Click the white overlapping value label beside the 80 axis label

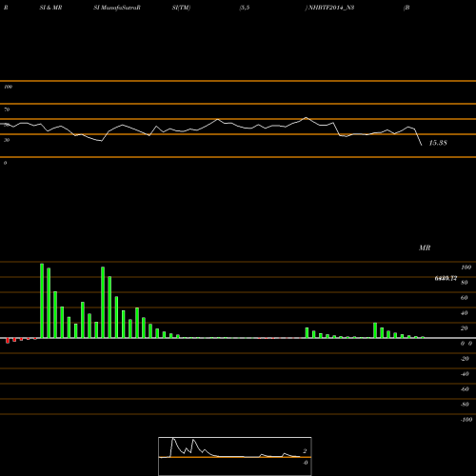click(446, 278)
